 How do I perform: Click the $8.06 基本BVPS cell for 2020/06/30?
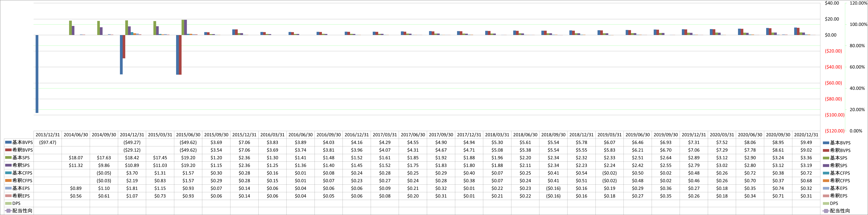tap(750, 142)
